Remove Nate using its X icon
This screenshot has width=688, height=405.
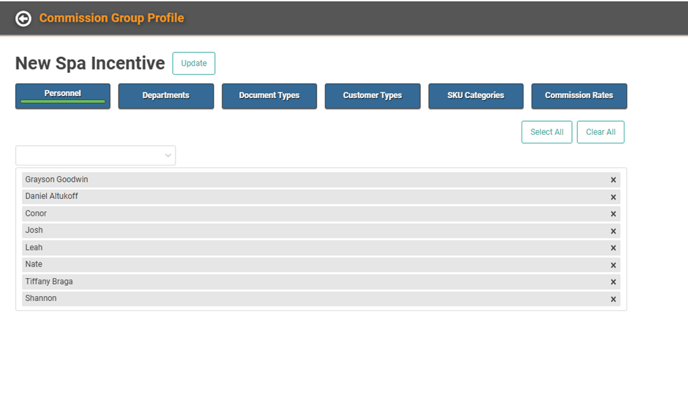[x=613, y=265]
